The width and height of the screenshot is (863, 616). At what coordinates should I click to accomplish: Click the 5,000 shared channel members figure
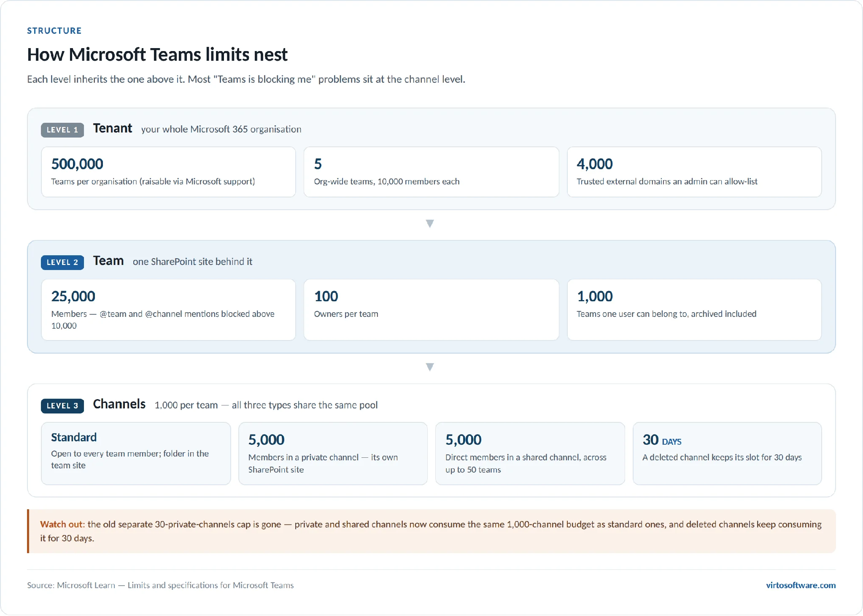coord(464,440)
